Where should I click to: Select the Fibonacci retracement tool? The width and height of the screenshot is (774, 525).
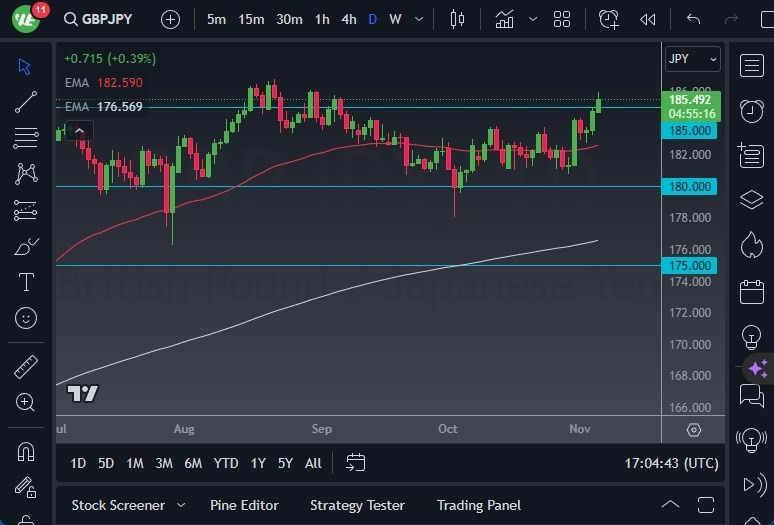click(26, 138)
